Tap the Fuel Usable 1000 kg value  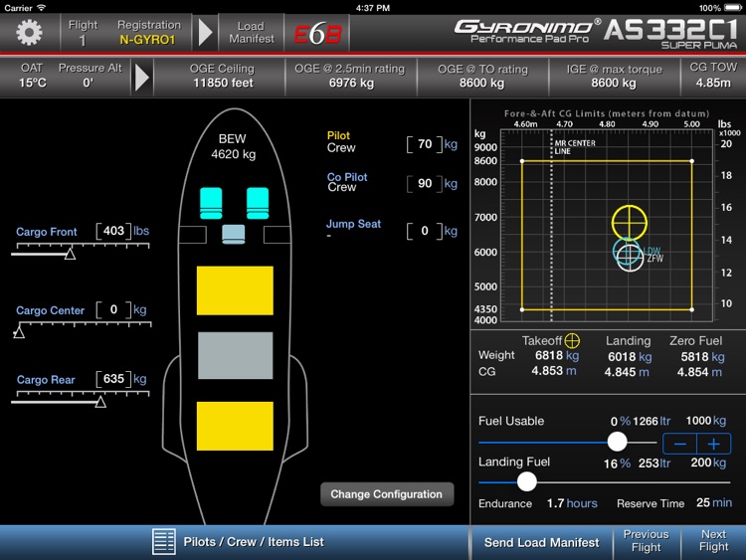[705, 421]
